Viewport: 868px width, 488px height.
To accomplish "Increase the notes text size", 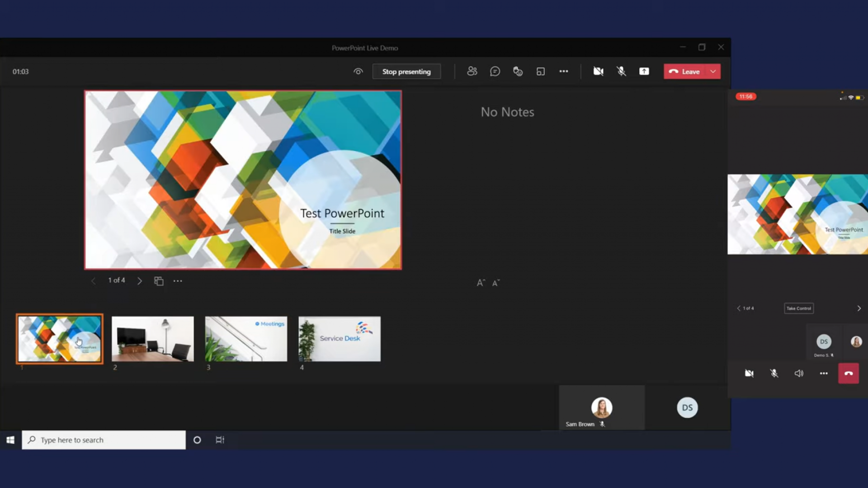I will pos(480,282).
